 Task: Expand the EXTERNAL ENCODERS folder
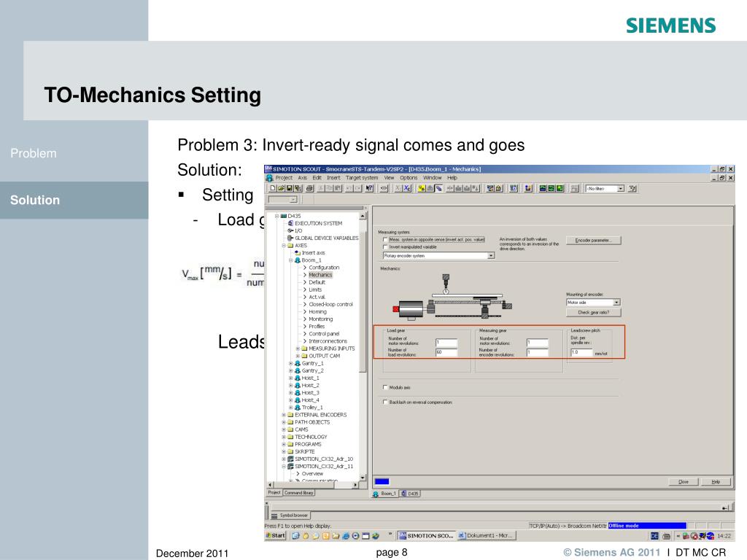tap(284, 415)
